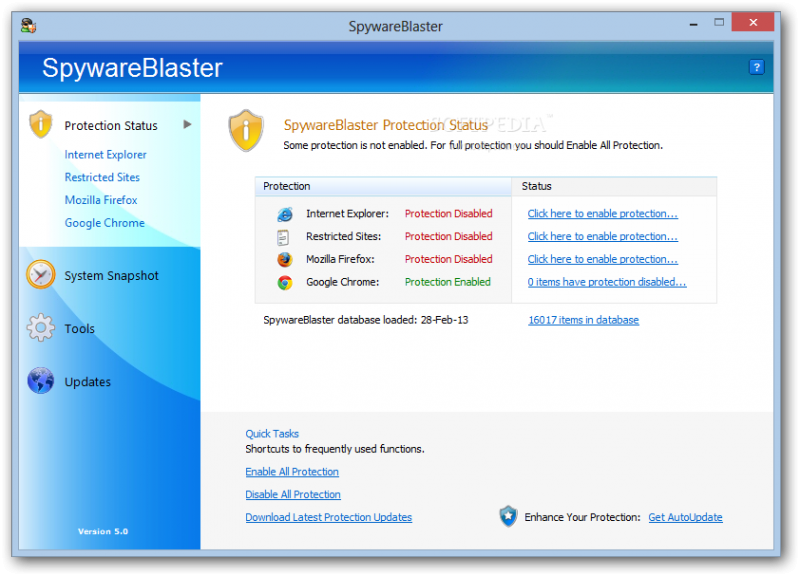This screenshot has height=576, width=800.
Task: Open Restricted Sites sidebar item
Action: (x=102, y=177)
